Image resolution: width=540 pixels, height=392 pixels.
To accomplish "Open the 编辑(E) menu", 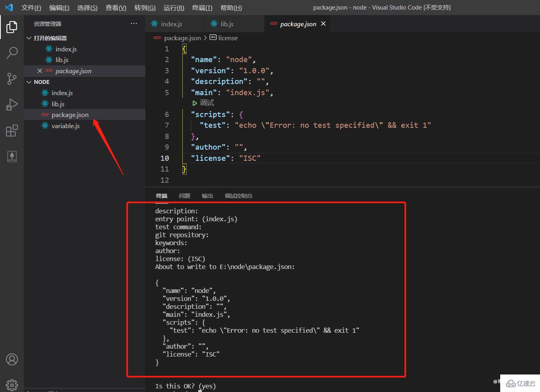I will pos(59,8).
